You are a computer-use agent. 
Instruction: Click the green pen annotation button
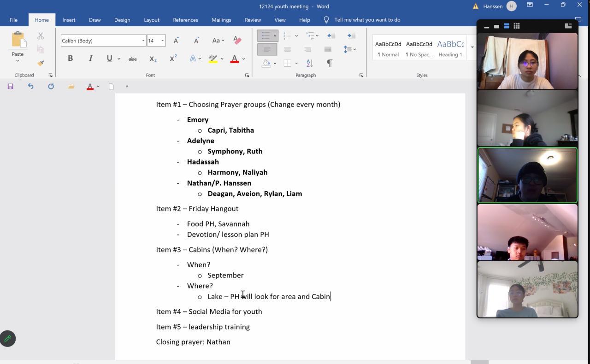[8, 339]
